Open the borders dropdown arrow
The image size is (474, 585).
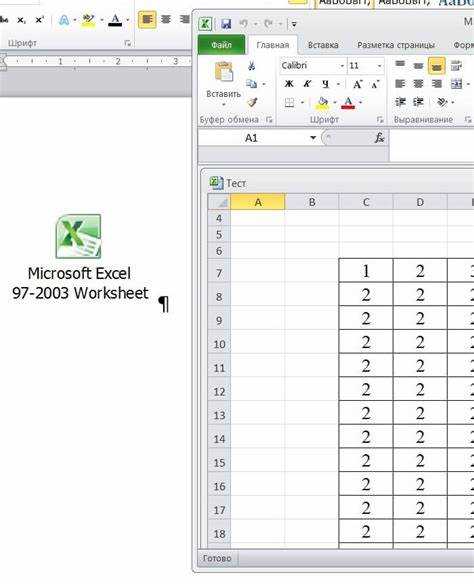point(302,102)
